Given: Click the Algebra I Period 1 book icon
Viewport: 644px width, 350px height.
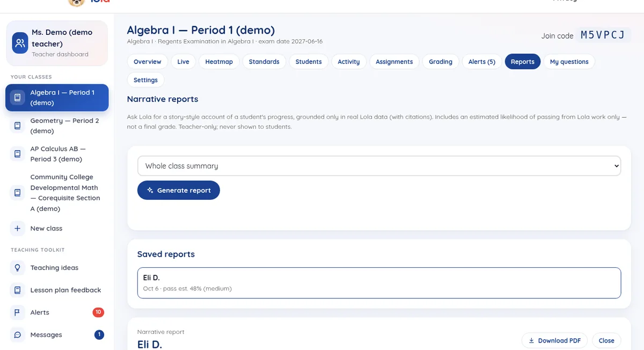Looking at the screenshot, I should click(x=17, y=98).
